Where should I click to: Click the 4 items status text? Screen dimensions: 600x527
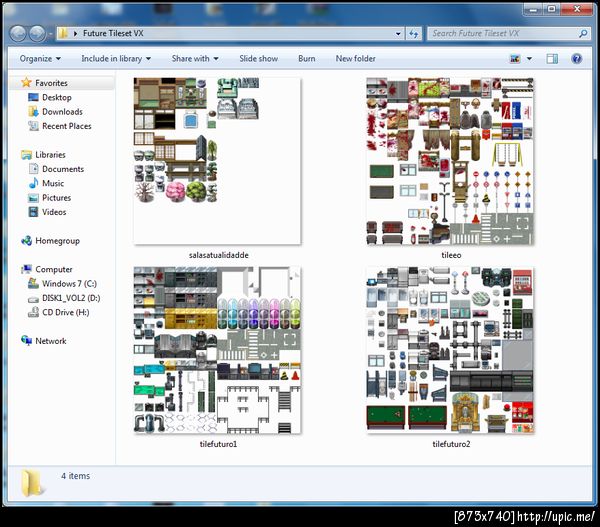tap(75, 476)
